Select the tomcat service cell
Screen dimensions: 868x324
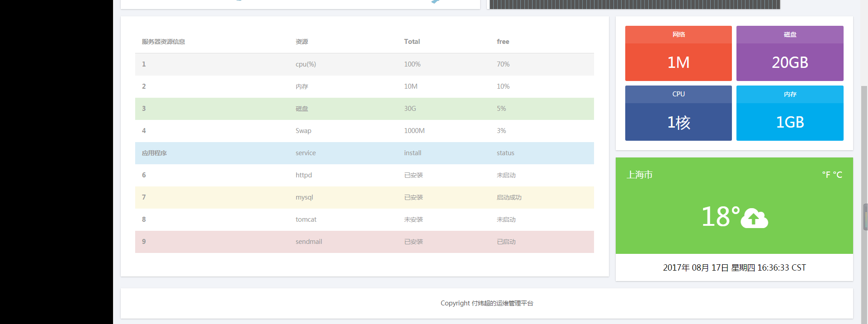click(306, 219)
